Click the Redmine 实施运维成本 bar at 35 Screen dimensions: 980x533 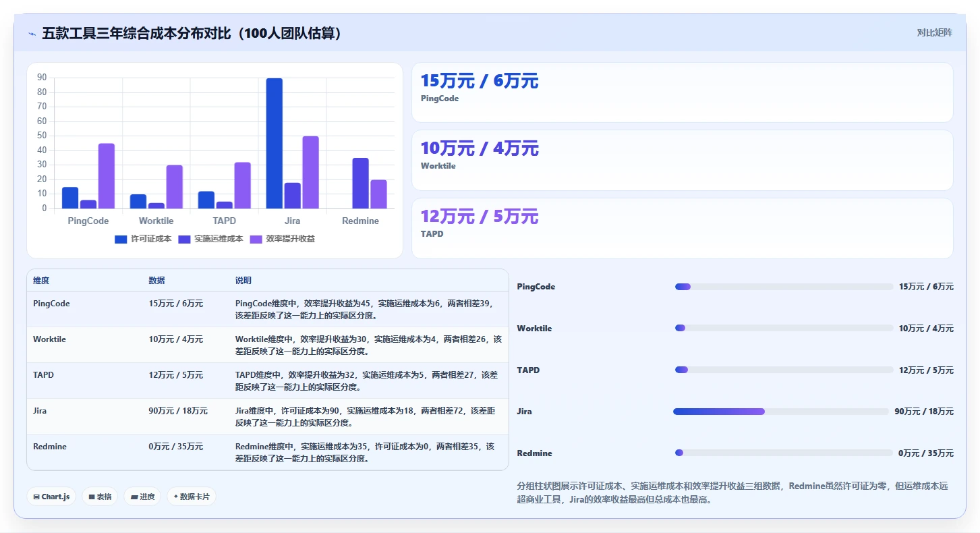pyautogui.click(x=360, y=183)
